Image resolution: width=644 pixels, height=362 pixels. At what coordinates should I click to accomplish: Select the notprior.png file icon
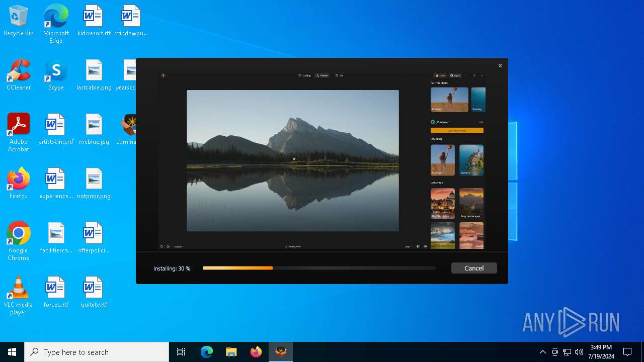point(94,184)
